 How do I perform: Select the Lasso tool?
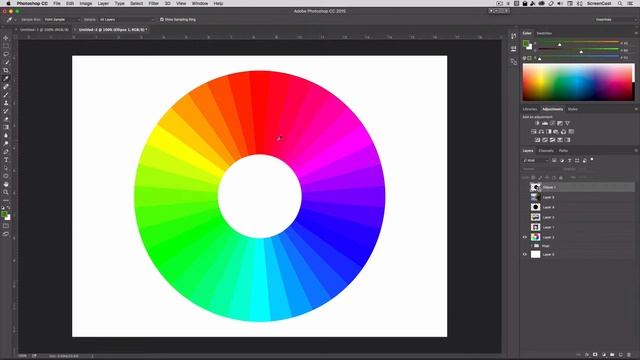coord(6,54)
